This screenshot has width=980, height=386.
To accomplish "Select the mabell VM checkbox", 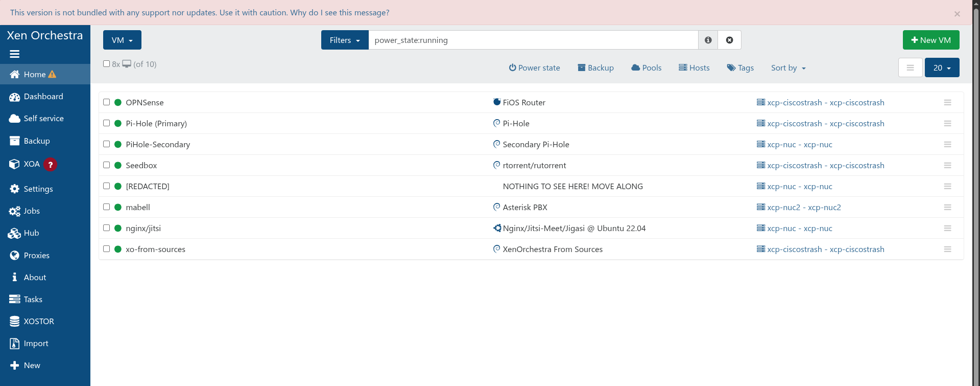I will 107,207.
